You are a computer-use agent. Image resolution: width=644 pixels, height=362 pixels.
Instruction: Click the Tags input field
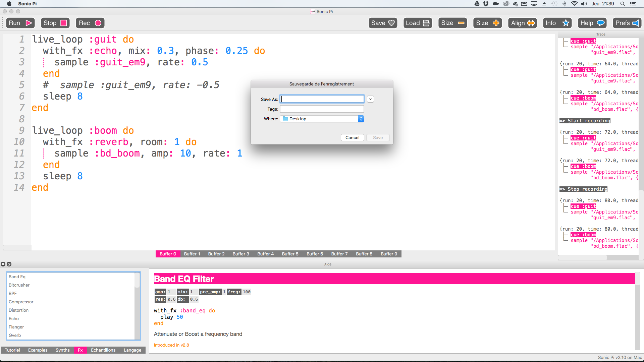pyautogui.click(x=322, y=109)
